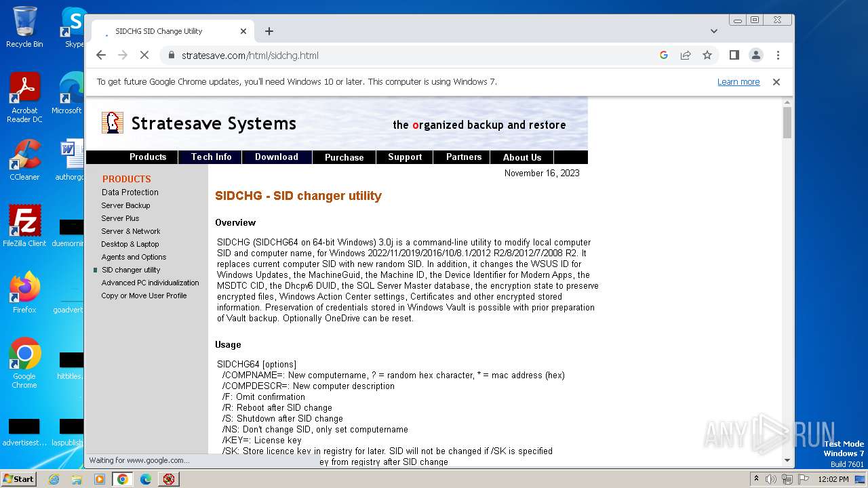Open the Purchase menu

click(x=344, y=157)
